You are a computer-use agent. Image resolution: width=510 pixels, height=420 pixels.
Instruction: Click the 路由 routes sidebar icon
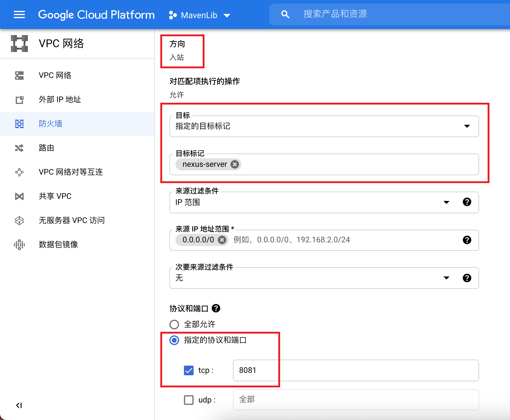[x=19, y=148]
